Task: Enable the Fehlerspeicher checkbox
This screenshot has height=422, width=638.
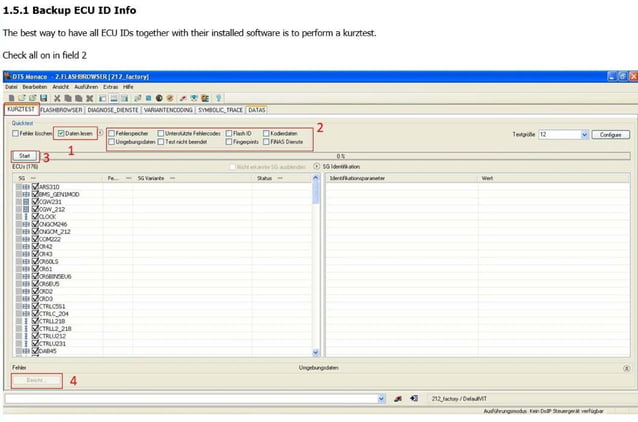Action: [x=112, y=133]
